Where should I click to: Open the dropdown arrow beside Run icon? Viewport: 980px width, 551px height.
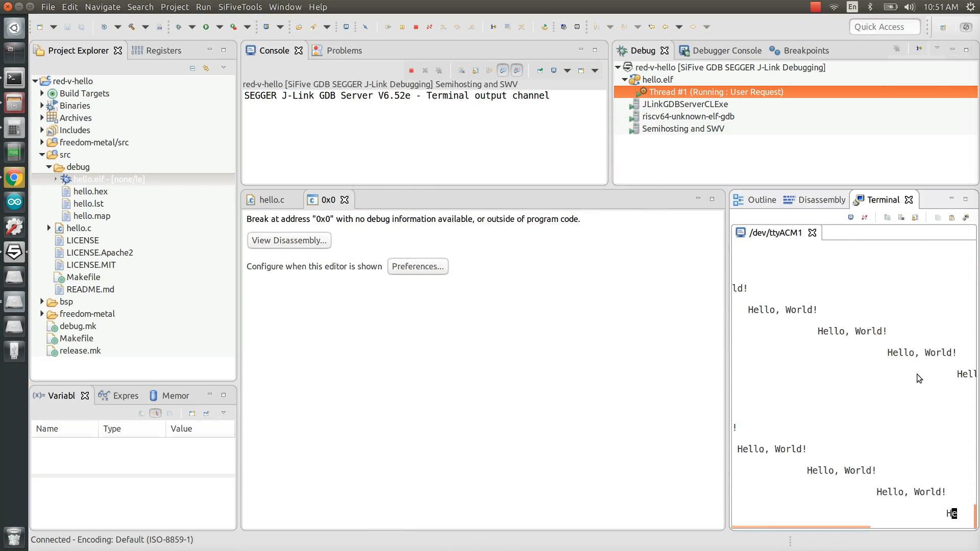point(219,27)
